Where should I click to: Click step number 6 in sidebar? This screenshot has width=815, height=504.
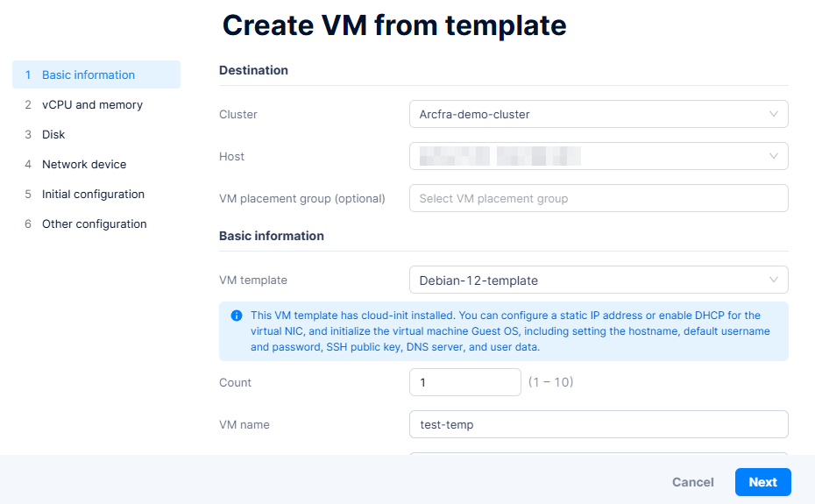28,224
